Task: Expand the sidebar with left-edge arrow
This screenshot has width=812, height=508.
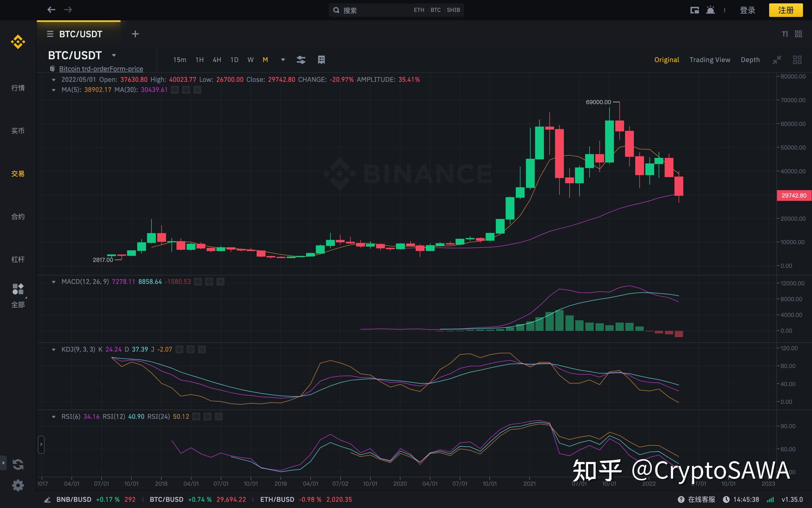Action: (3, 463)
